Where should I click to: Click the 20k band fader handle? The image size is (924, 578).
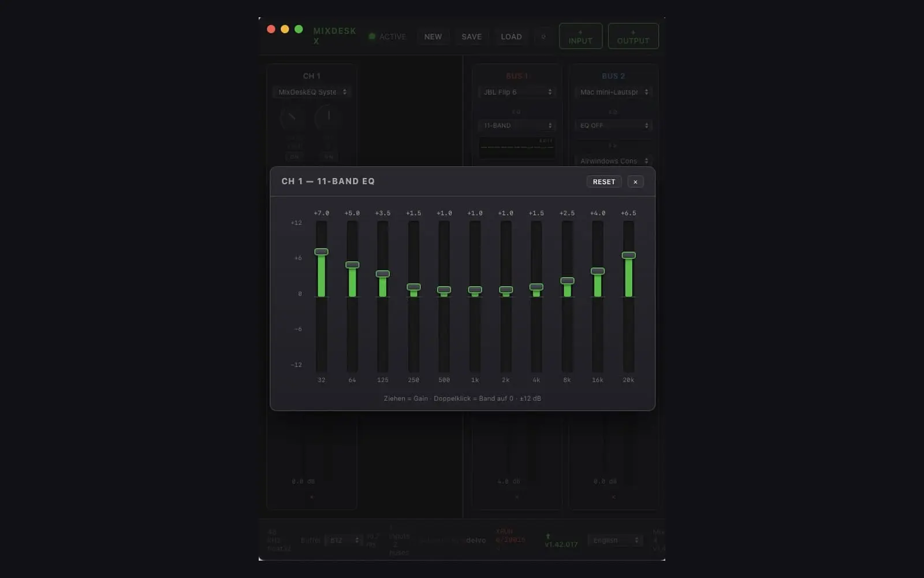point(628,255)
